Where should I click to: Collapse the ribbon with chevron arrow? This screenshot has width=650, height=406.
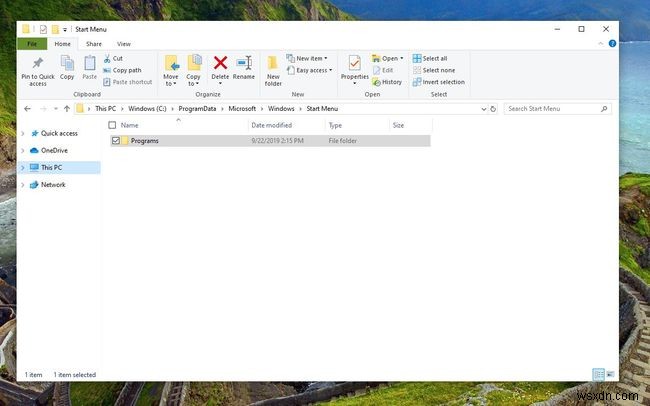tap(600, 44)
